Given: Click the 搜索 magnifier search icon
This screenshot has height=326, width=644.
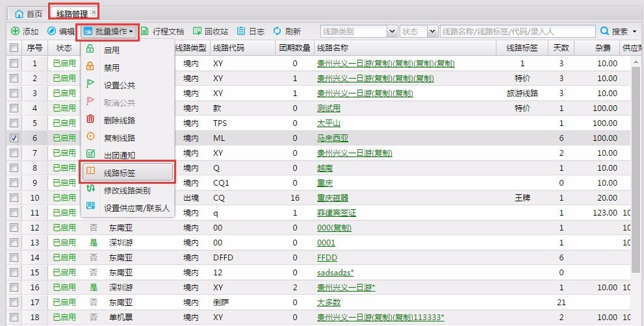Looking at the screenshot, I should tap(604, 31).
